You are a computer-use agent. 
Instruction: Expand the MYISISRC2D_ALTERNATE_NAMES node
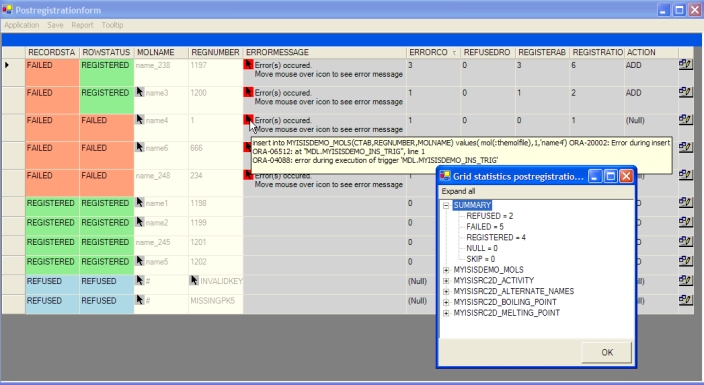[x=446, y=292]
